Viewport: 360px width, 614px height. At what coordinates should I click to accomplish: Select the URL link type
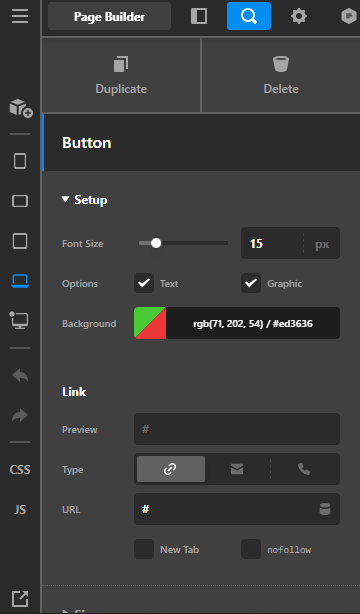click(x=171, y=469)
